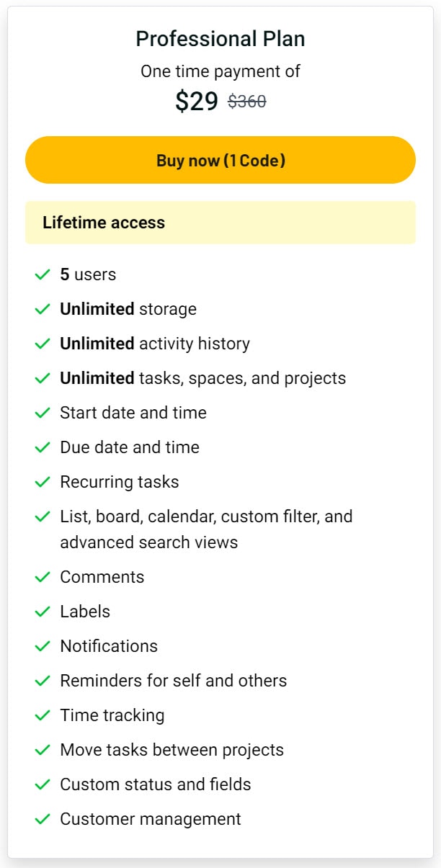Click the checkmark beside Notifications

(43, 646)
